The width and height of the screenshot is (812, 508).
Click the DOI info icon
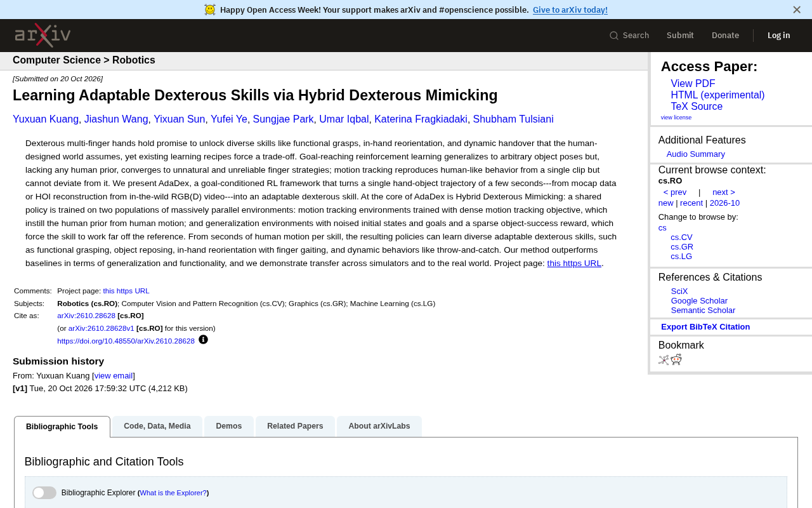(203, 340)
